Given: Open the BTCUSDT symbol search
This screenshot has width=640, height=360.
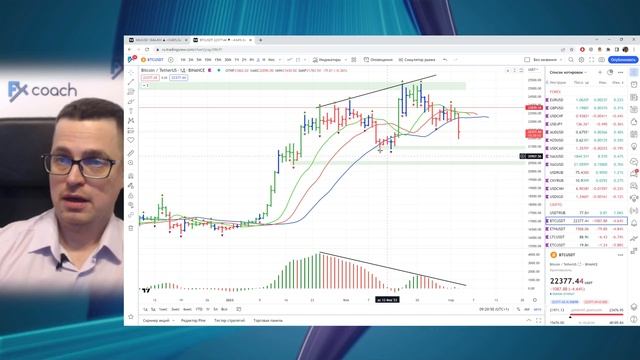Looking at the screenshot, I should tap(153, 60).
